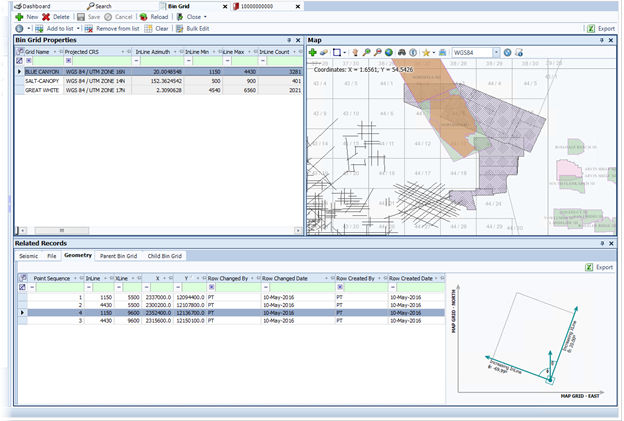Click the full extent globe map icon

pyautogui.click(x=389, y=53)
